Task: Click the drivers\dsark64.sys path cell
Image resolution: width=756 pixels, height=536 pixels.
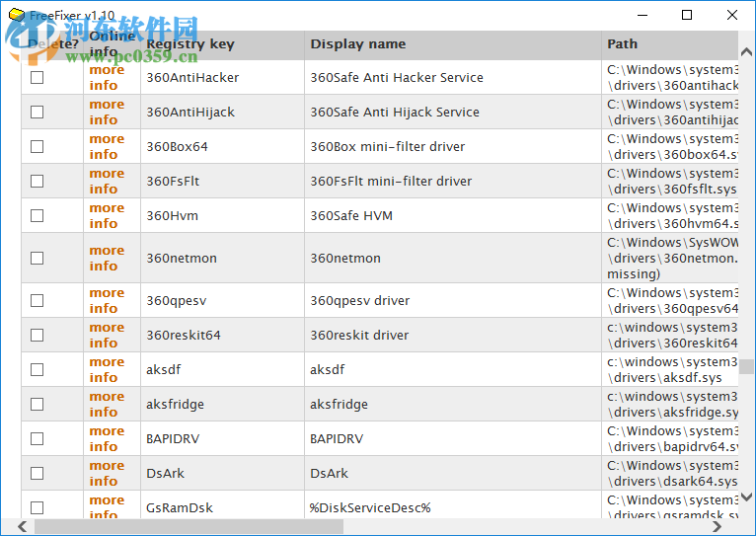Action: 670,474
